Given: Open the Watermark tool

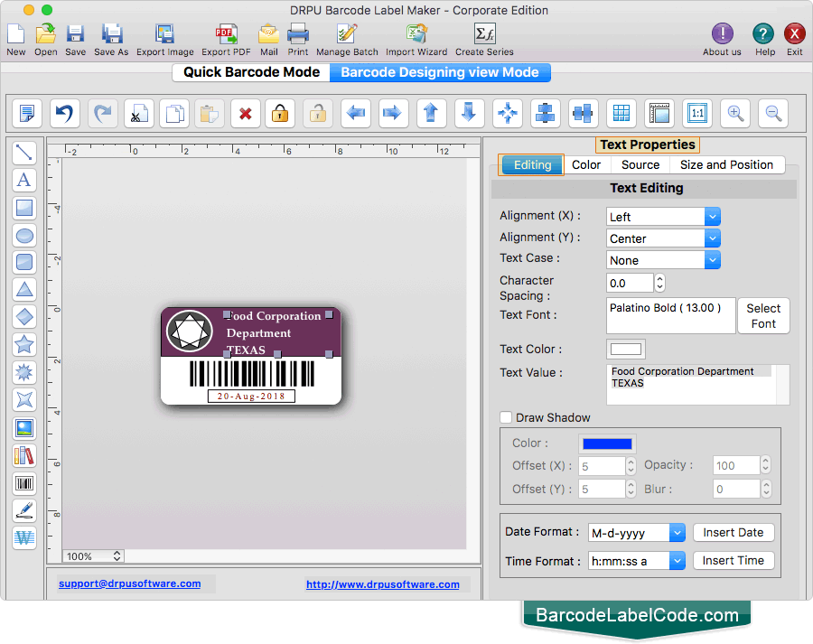Looking at the screenshot, I should [x=24, y=538].
